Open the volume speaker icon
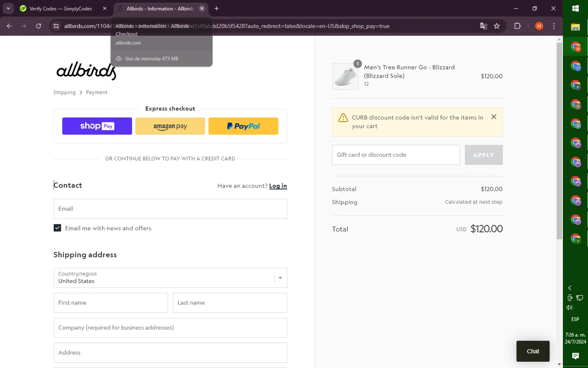 (570, 308)
